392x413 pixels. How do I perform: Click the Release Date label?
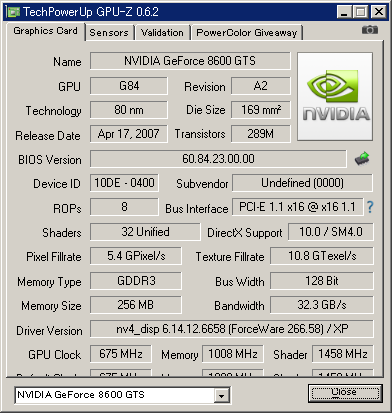coord(48,136)
